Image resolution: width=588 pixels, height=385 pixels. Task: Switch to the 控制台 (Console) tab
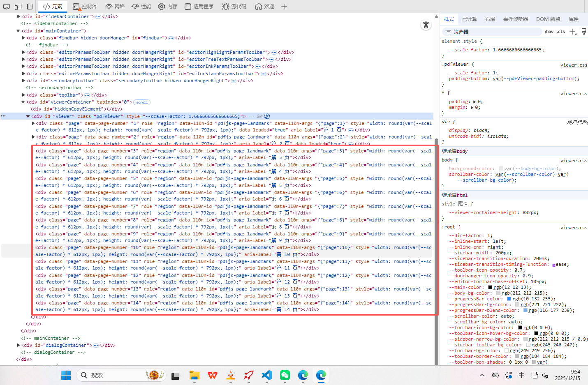click(x=85, y=7)
